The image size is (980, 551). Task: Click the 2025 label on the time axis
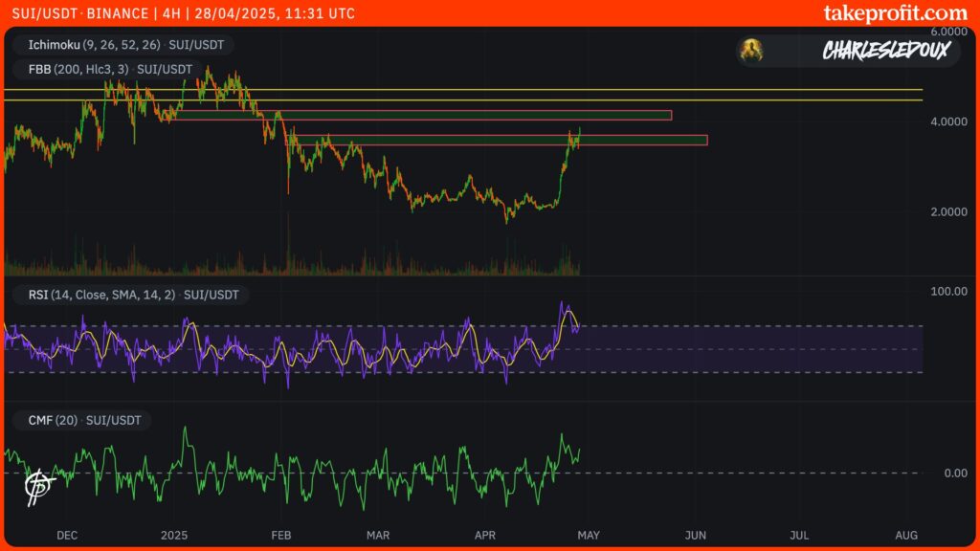tap(174, 536)
